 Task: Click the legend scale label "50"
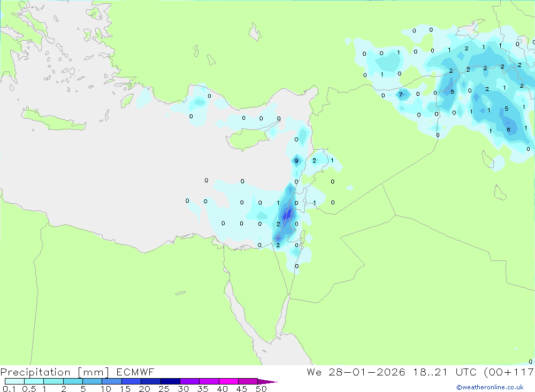point(261,389)
